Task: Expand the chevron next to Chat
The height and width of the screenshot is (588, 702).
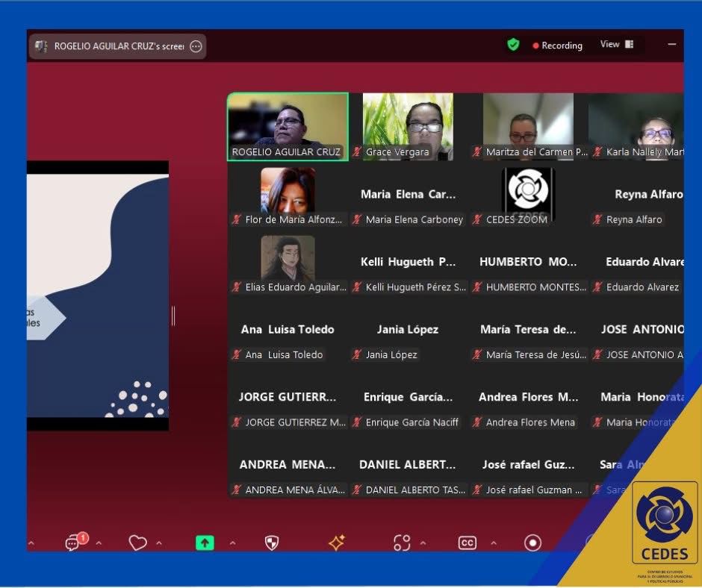Action: tap(99, 543)
